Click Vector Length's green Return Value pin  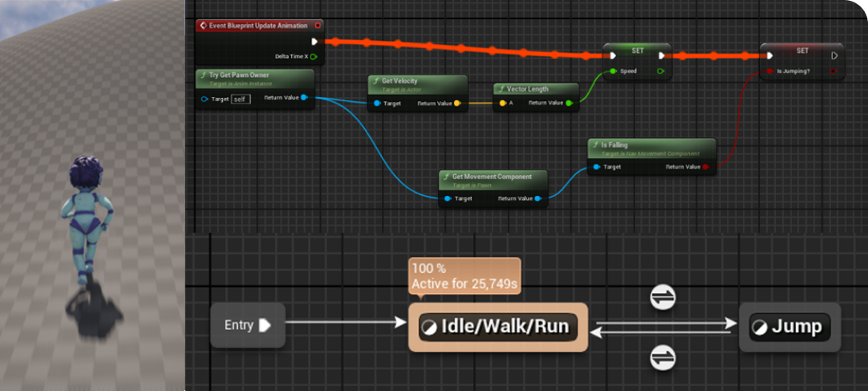(569, 103)
